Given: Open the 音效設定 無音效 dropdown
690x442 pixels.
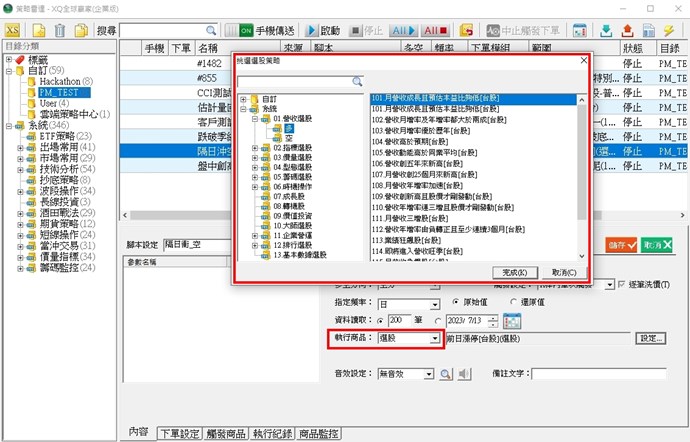Looking at the screenshot, I should click(429, 374).
